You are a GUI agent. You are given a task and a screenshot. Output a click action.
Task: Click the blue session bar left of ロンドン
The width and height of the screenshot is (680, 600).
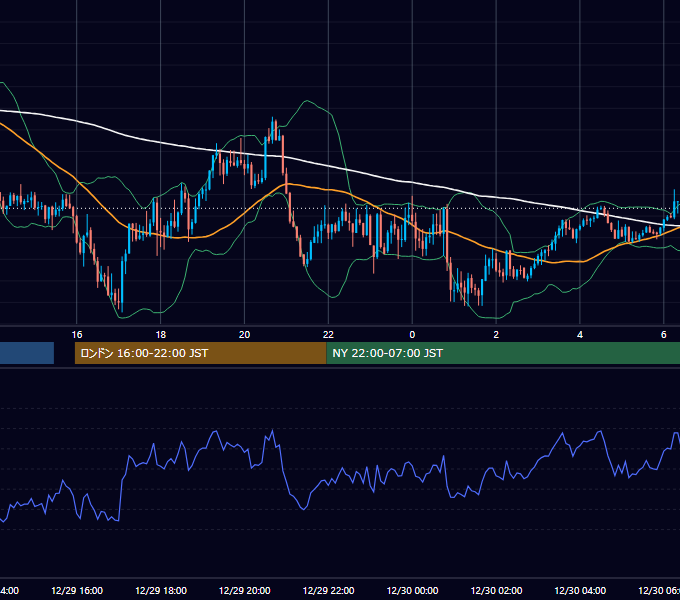coord(27,353)
